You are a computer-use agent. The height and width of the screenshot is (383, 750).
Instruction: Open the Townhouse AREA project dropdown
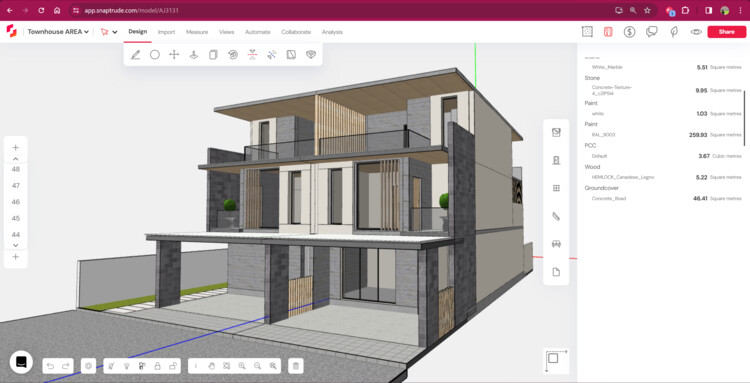click(58, 32)
